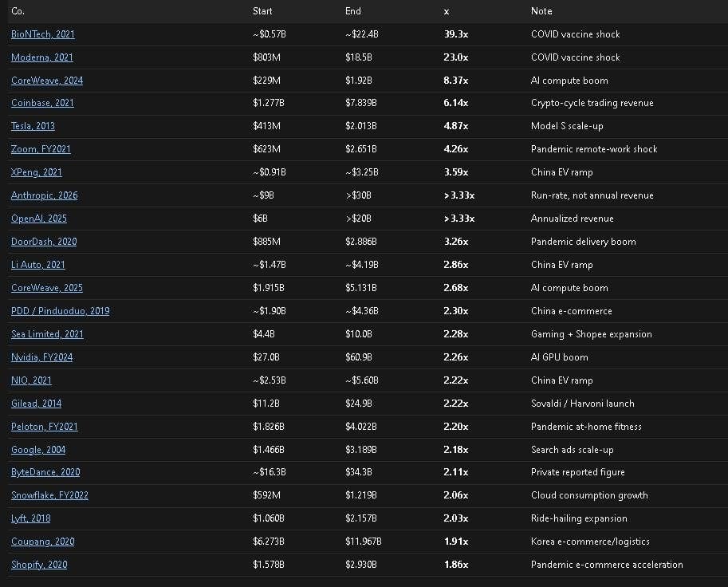Follow the Gilead, 2014 link
Image resolution: width=728 pixels, height=587 pixels.
tap(36, 404)
